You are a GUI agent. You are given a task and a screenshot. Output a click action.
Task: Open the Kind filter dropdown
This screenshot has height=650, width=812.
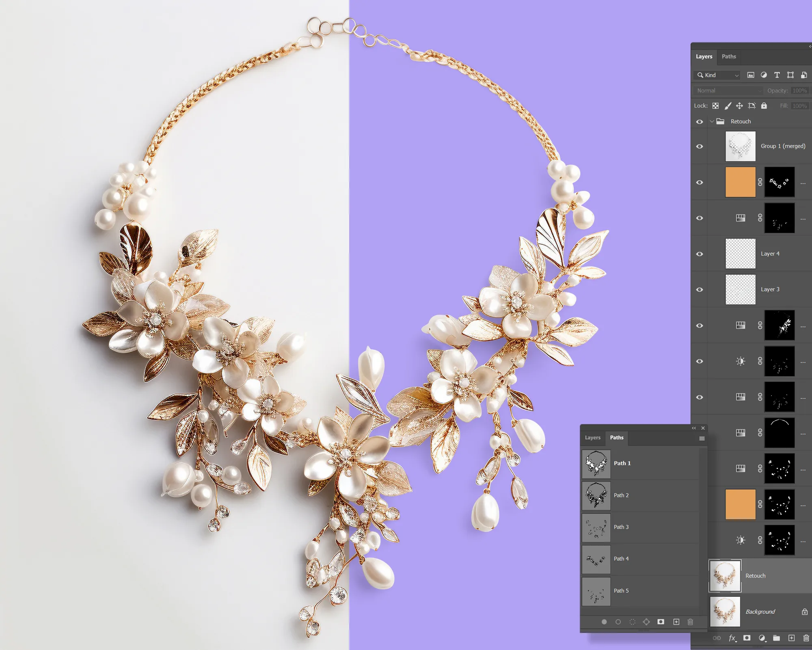click(x=718, y=75)
